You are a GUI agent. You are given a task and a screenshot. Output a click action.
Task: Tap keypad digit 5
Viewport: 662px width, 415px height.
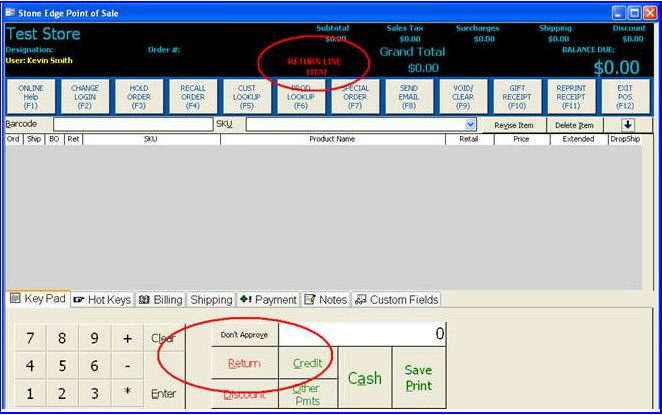click(x=62, y=366)
